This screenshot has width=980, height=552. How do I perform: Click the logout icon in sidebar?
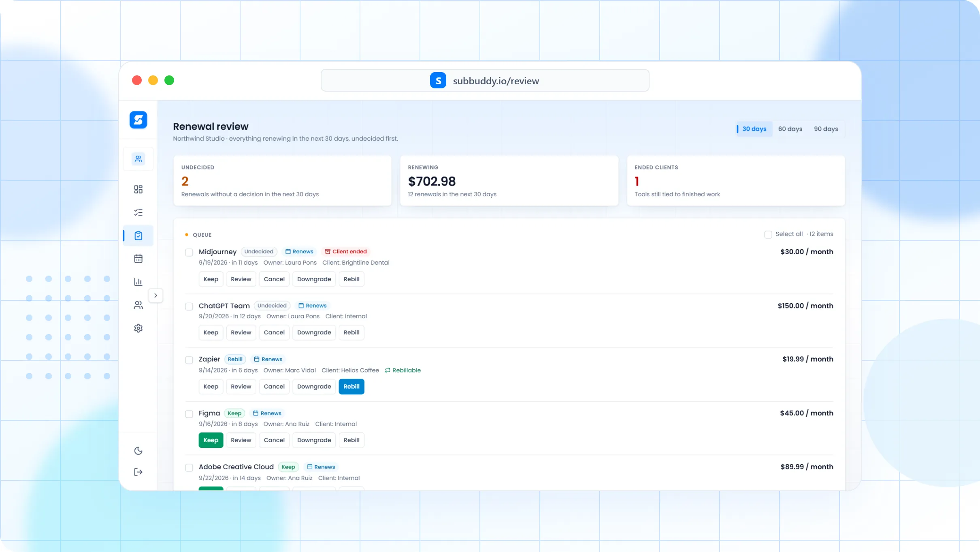[138, 472]
